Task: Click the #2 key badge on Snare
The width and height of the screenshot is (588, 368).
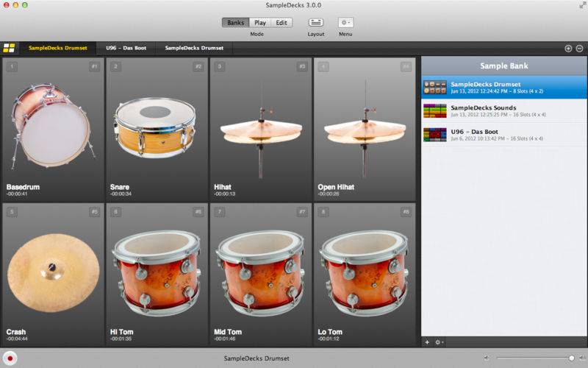Action: pyautogui.click(x=198, y=67)
